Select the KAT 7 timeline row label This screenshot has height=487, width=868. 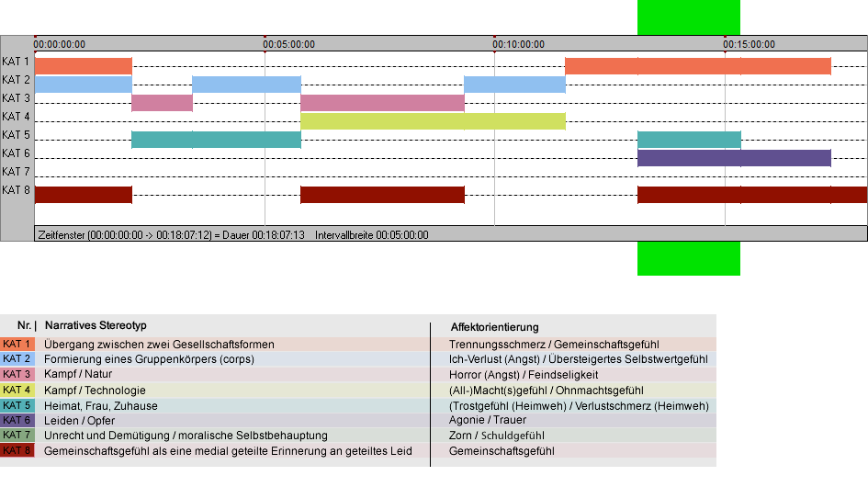coord(16,171)
